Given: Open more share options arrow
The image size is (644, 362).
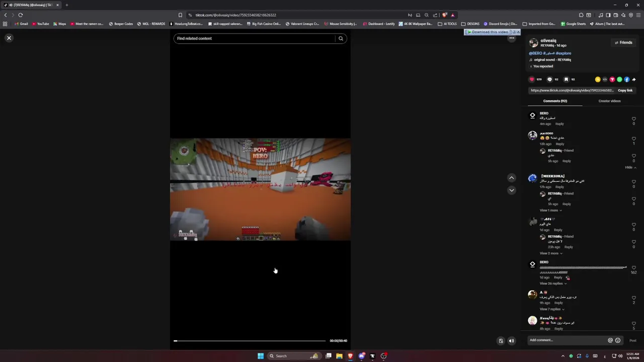Looking at the screenshot, I should tap(634, 79).
